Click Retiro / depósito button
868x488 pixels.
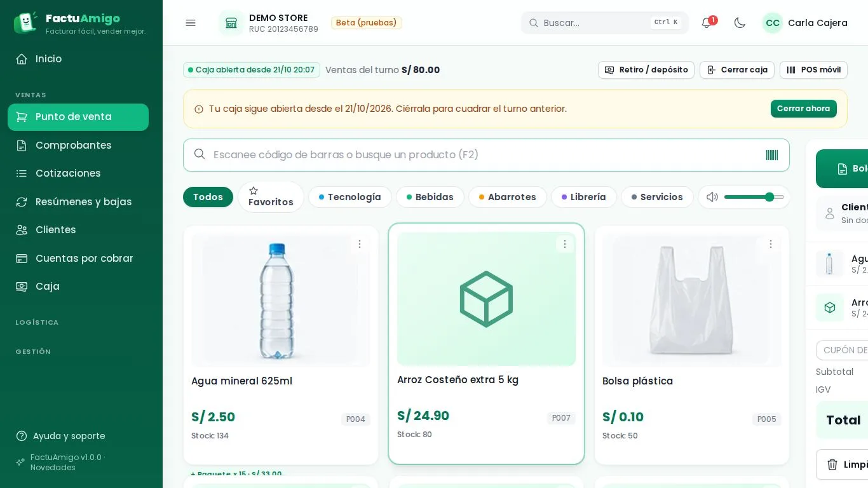[x=646, y=70]
